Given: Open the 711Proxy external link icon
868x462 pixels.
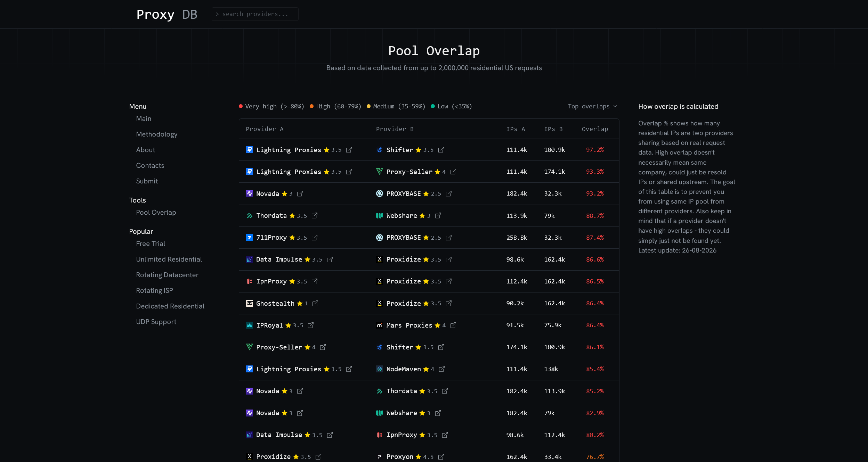Looking at the screenshot, I should [x=314, y=238].
